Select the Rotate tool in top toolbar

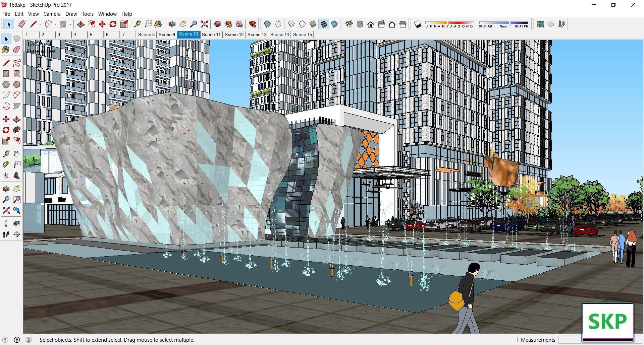click(x=113, y=24)
